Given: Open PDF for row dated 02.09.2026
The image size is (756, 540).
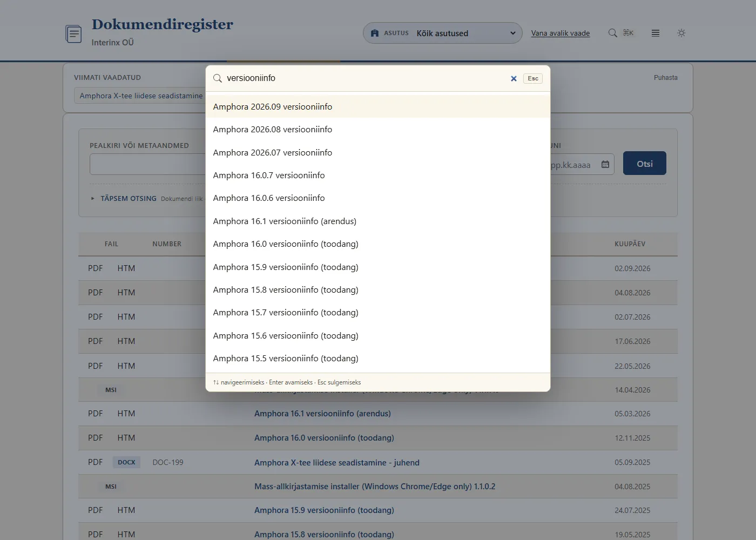Looking at the screenshot, I should pos(95,268).
